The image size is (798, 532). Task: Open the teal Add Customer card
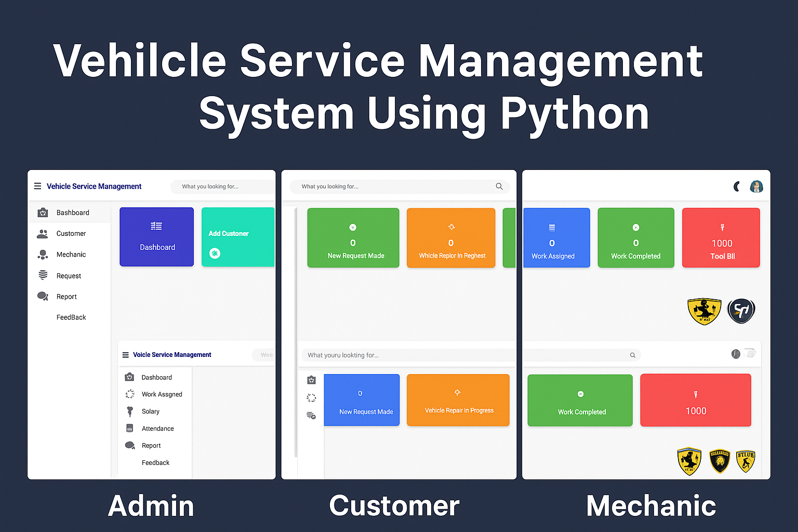tap(238, 237)
